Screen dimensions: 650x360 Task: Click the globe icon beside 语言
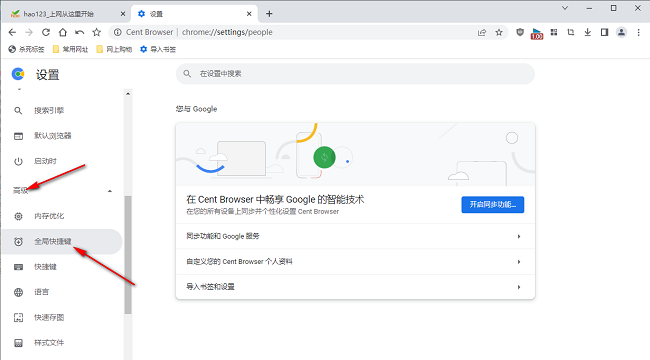point(18,292)
